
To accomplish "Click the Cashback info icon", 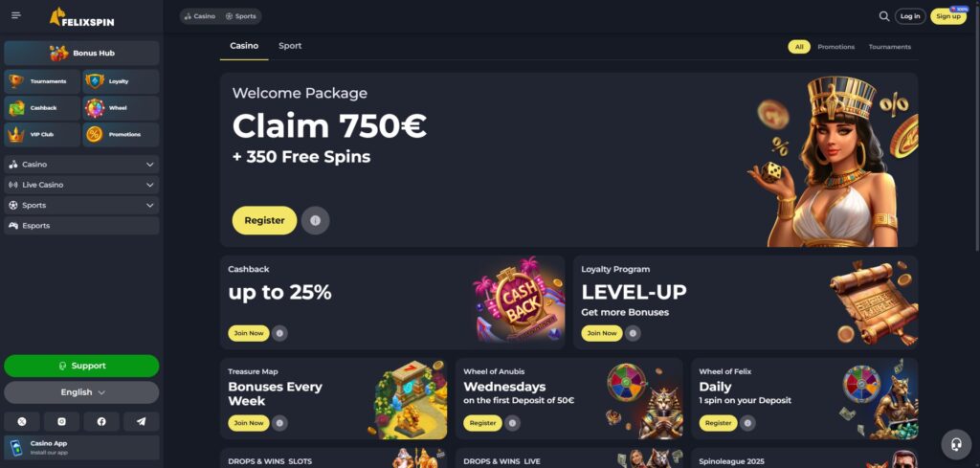I will (279, 334).
